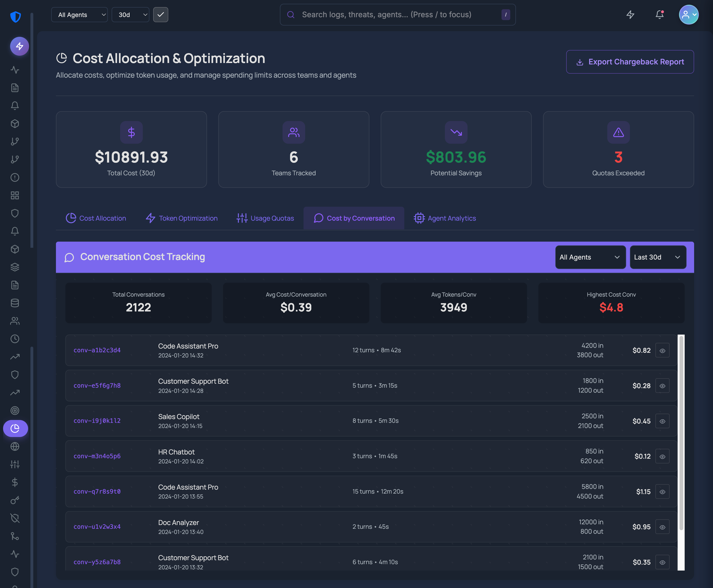The image size is (713, 588).
Task: Switch to the Usage Quotas tab
Action: tap(265, 218)
